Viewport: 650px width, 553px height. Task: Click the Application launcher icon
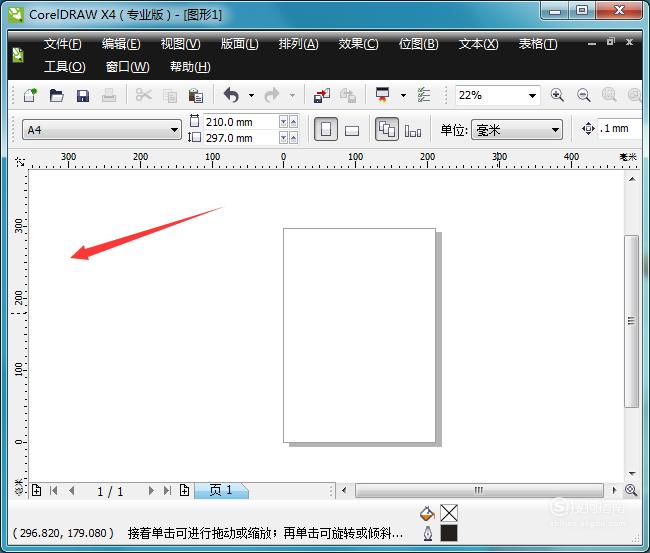point(382,95)
